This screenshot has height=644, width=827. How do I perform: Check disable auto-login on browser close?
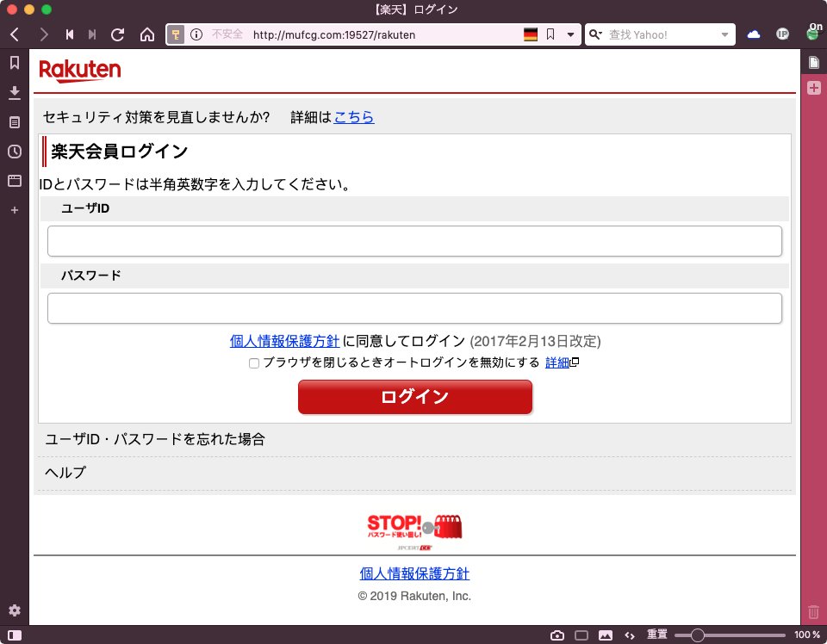[x=254, y=363]
